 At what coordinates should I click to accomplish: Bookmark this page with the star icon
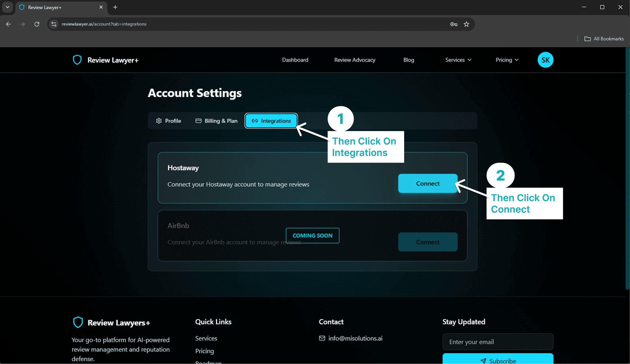tap(466, 24)
